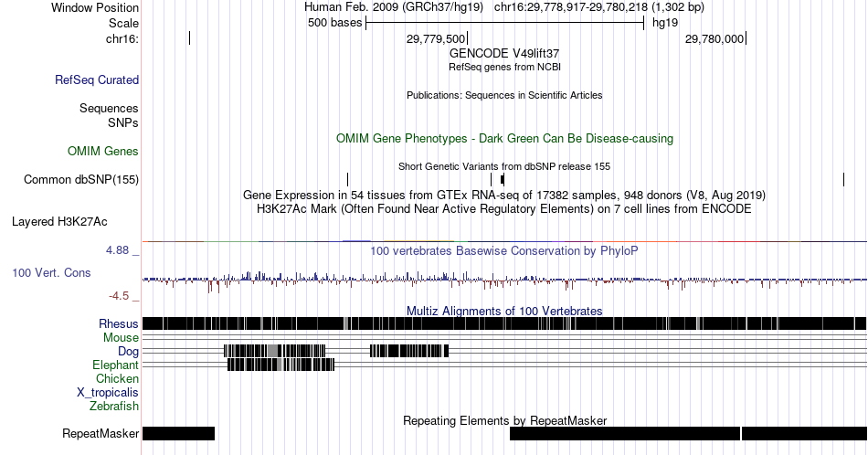868x455 pixels.
Task: Click the Dog alignment label
Action: click(x=129, y=352)
